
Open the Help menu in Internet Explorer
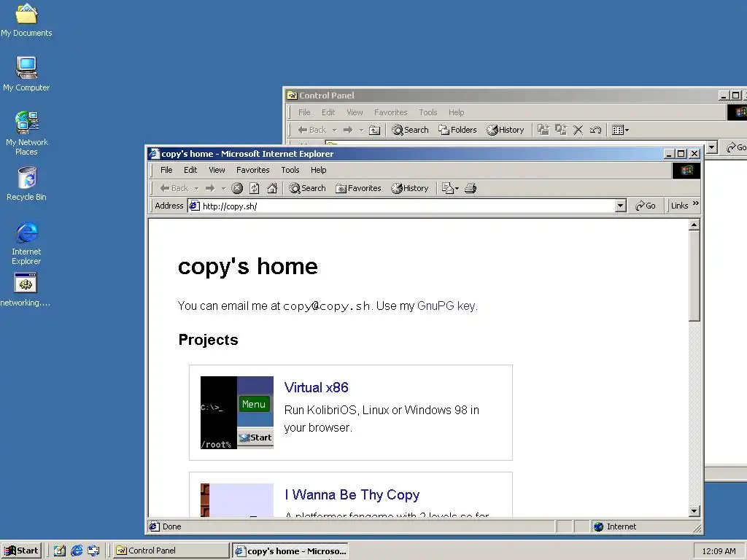pyautogui.click(x=319, y=170)
